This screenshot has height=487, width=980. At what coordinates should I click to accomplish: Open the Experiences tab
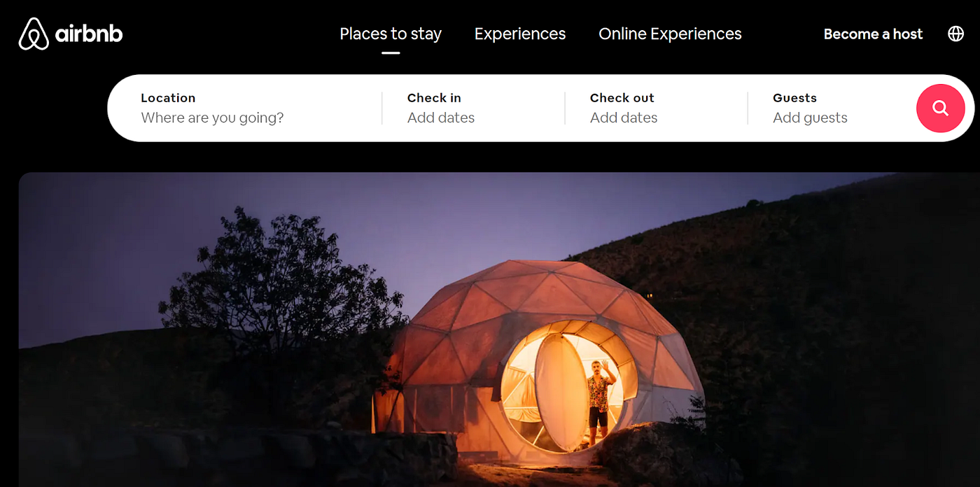point(520,34)
